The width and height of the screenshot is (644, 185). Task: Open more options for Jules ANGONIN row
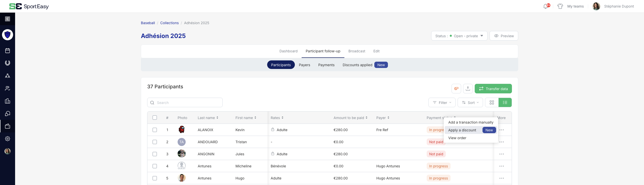(501, 154)
